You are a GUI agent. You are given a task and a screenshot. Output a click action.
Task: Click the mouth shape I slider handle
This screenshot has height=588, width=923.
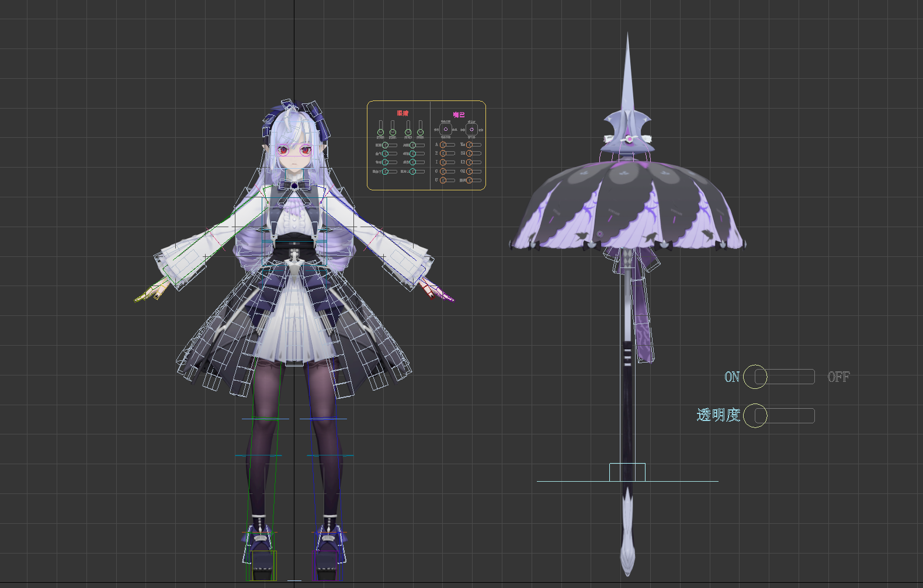tap(443, 162)
